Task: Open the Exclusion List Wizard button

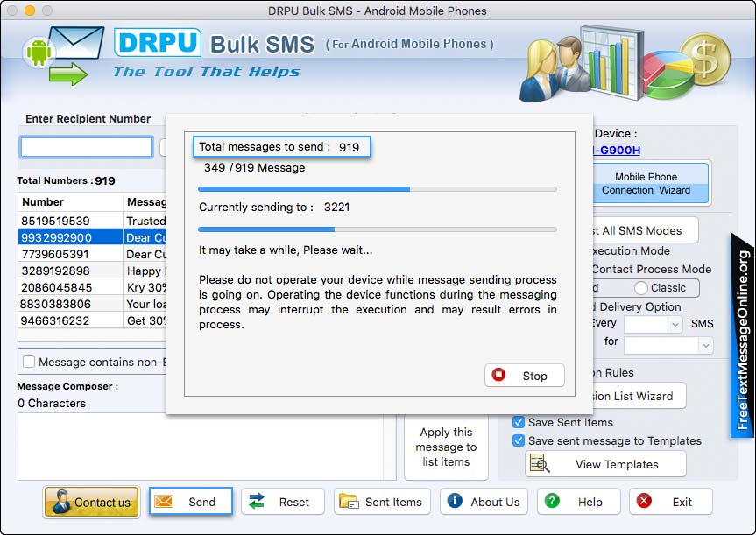Action: tap(639, 396)
